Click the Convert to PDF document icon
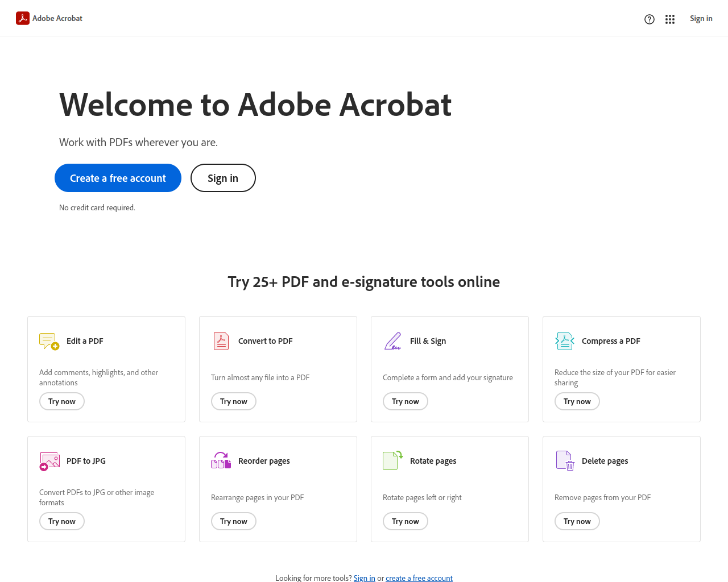The image size is (728, 582). 221,341
